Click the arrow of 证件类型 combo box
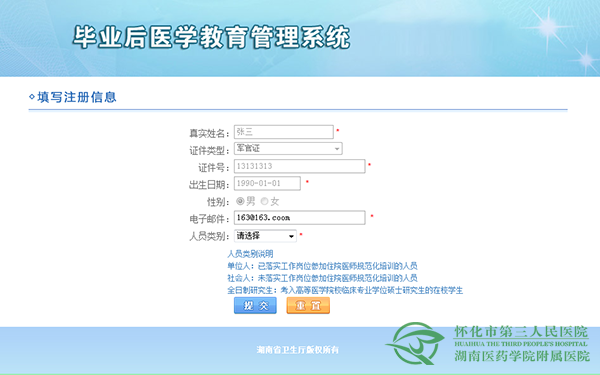 pos(337,148)
